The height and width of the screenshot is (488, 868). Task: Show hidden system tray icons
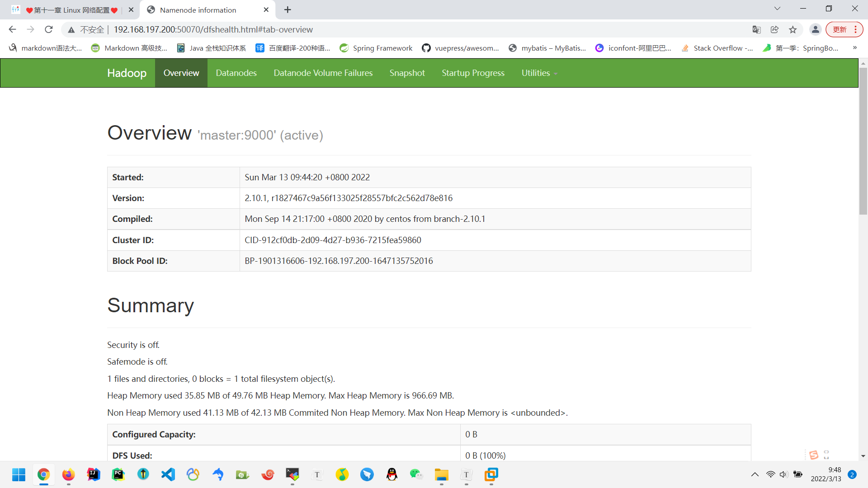pos(755,474)
